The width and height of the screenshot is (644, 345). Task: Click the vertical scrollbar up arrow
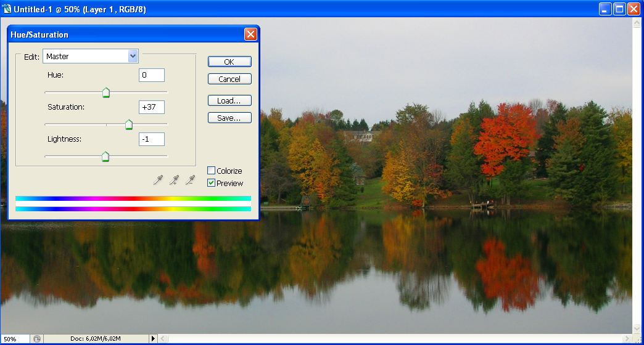638,23
